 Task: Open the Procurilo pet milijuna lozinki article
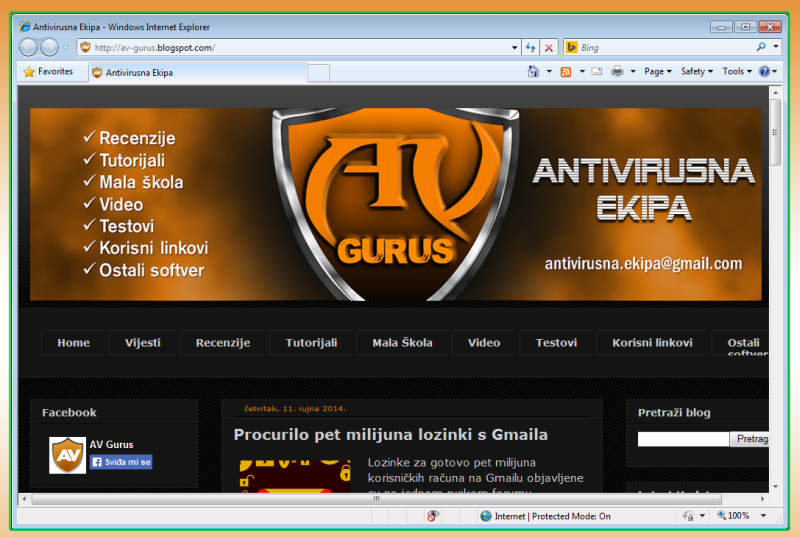point(391,434)
